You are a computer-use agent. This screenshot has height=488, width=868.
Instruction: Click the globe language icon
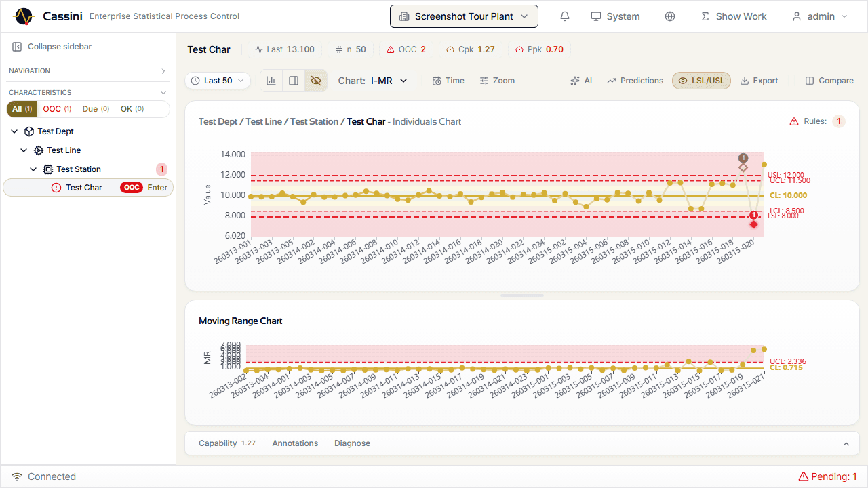coord(670,16)
